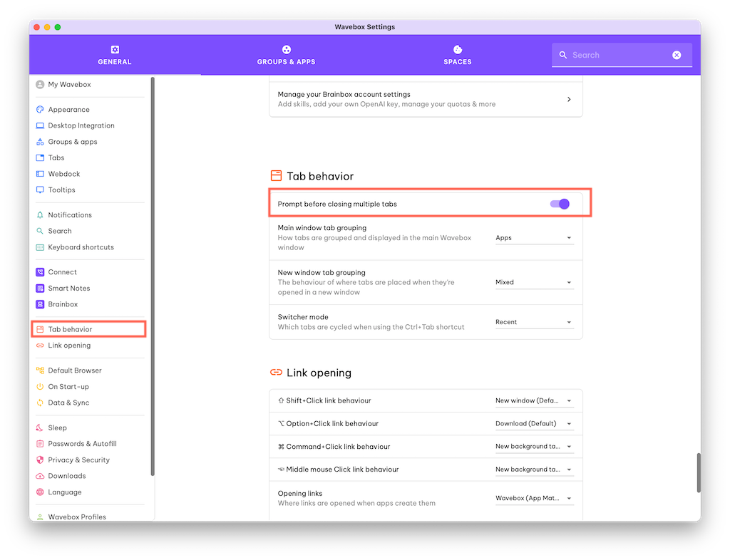The width and height of the screenshot is (730, 560).
Task: Open Switcher mode dropdown
Action: (534, 322)
